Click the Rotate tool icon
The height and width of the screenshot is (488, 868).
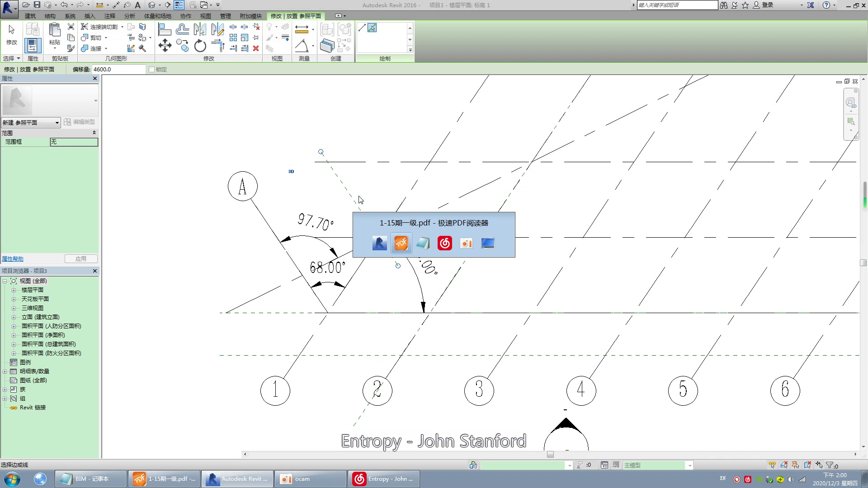click(200, 46)
